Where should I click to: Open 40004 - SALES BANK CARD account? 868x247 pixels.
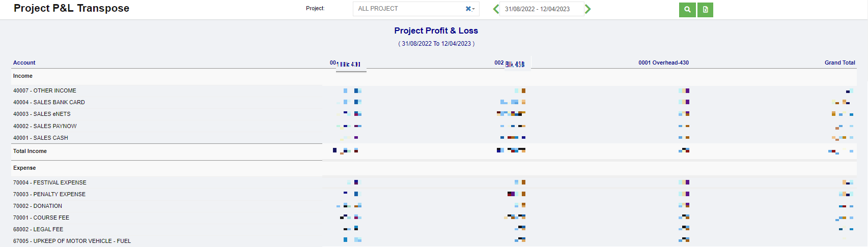pyautogui.click(x=49, y=102)
